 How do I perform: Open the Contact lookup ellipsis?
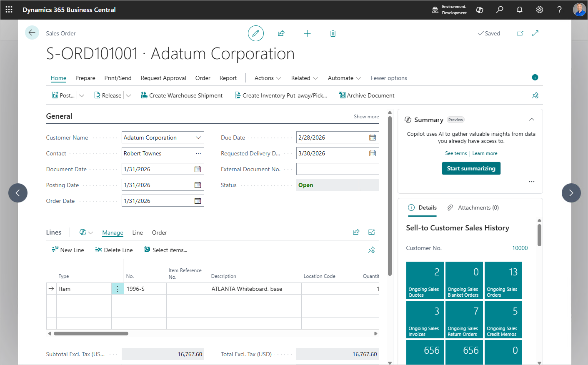tap(198, 153)
